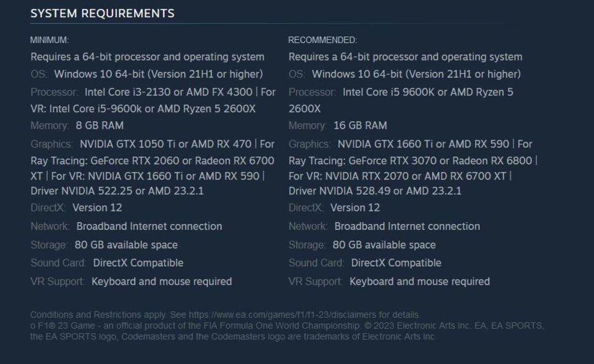
Task: Click the SYSTEM REQUIREMENTS heading
Action: click(102, 14)
